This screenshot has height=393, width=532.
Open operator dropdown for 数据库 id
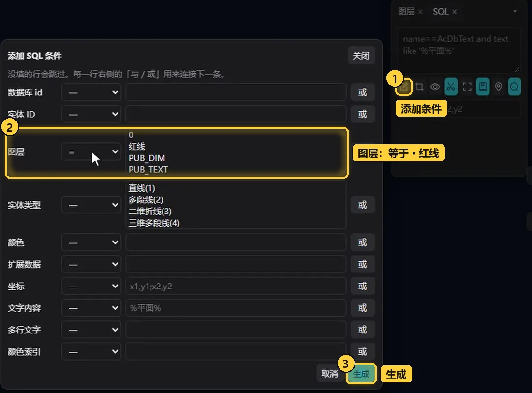point(91,92)
